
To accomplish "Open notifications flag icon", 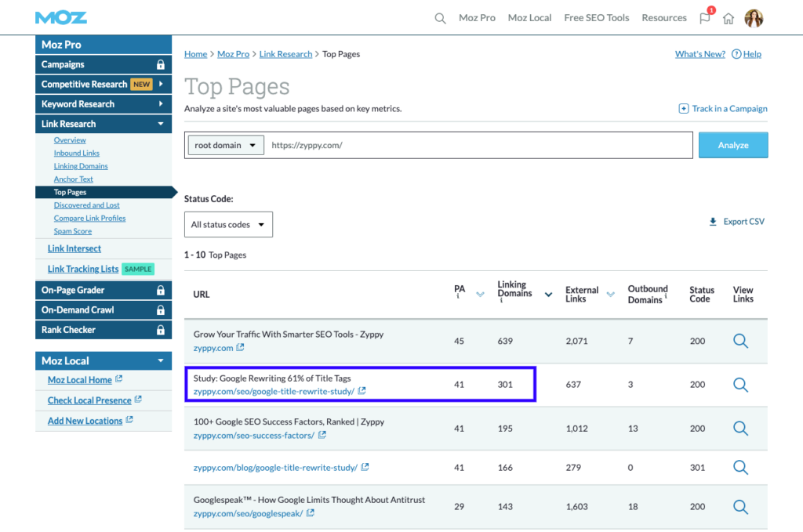I will tap(705, 19).
